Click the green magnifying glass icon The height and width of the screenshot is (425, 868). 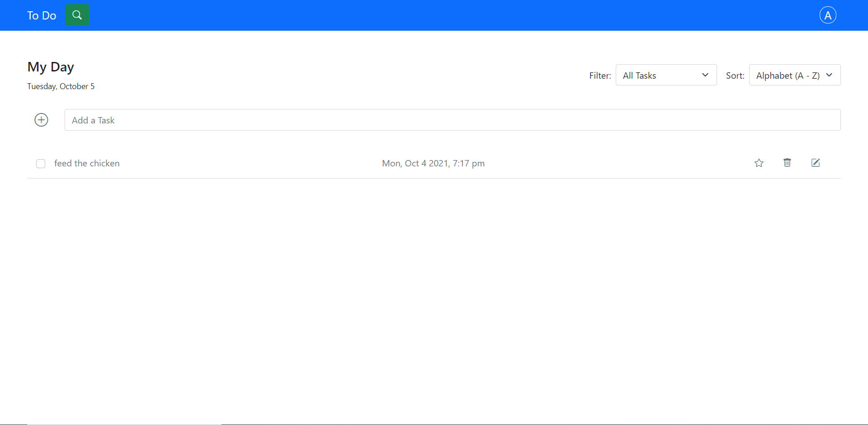pyautogui.click(x=77, y=15)
